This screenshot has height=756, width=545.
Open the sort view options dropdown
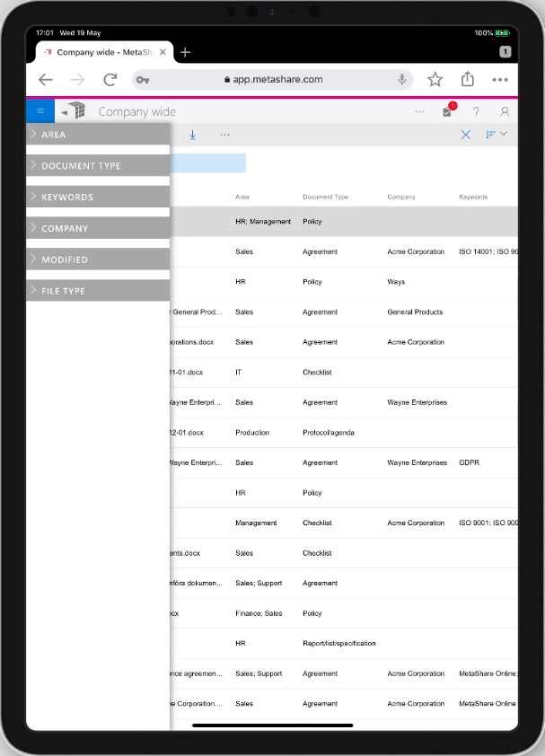coord(496,134)
